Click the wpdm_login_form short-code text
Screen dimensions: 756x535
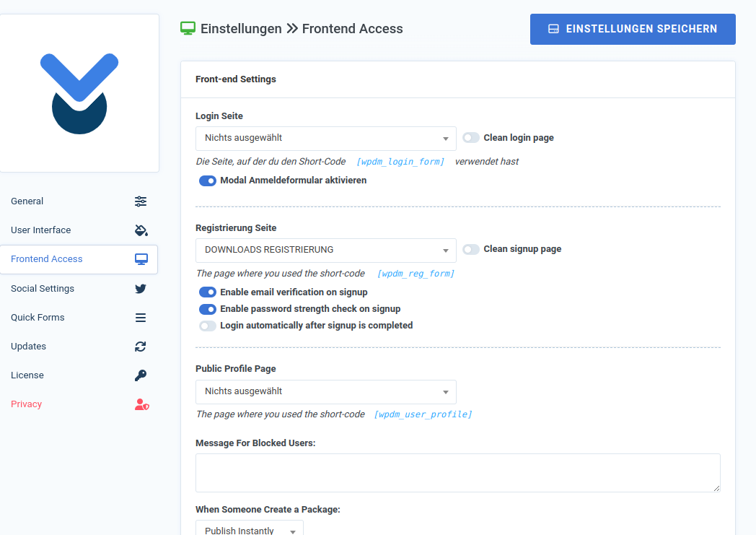point(400,162)
